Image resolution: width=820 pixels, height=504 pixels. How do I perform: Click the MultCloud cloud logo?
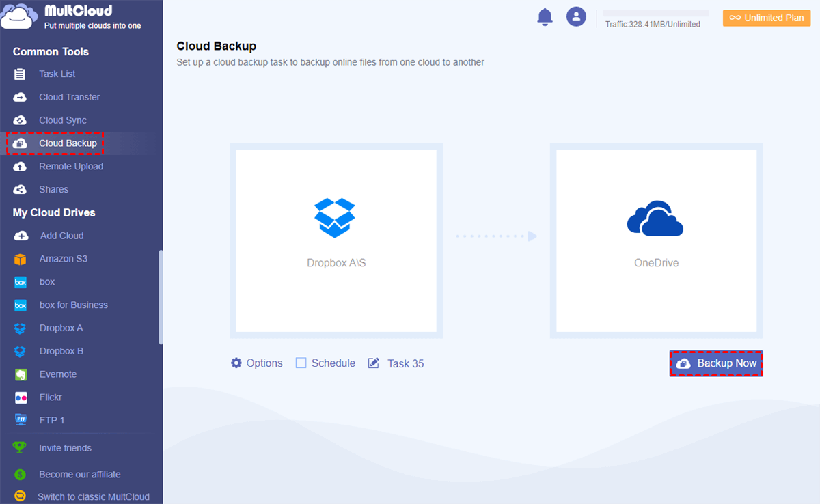18,16
